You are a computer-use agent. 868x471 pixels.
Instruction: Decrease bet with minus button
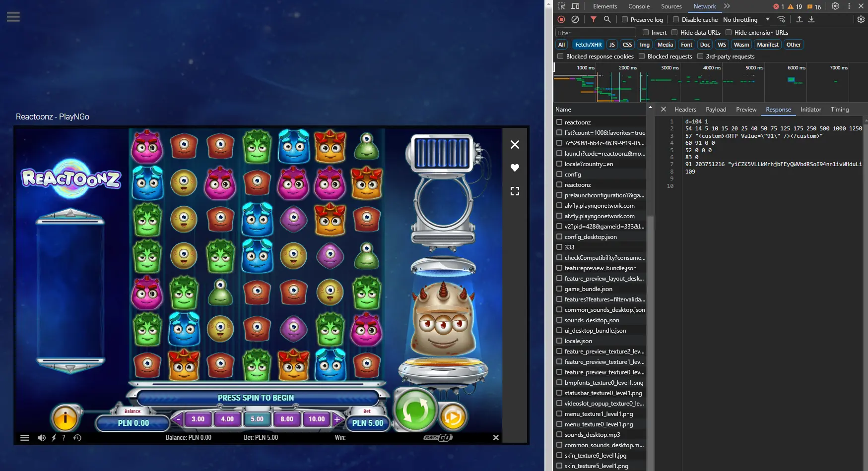tap(178, 419)
